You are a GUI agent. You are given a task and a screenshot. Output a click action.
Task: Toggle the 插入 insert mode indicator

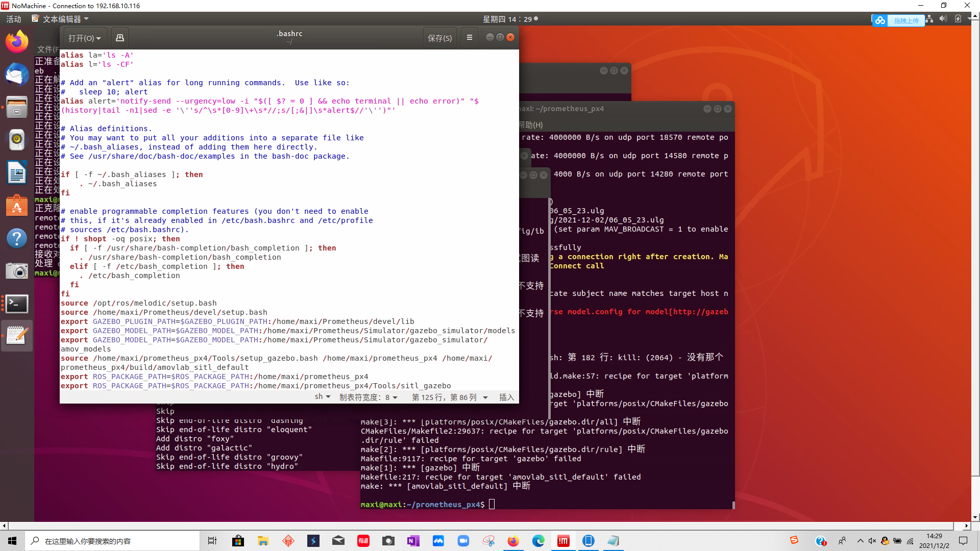tap(506, 397)
